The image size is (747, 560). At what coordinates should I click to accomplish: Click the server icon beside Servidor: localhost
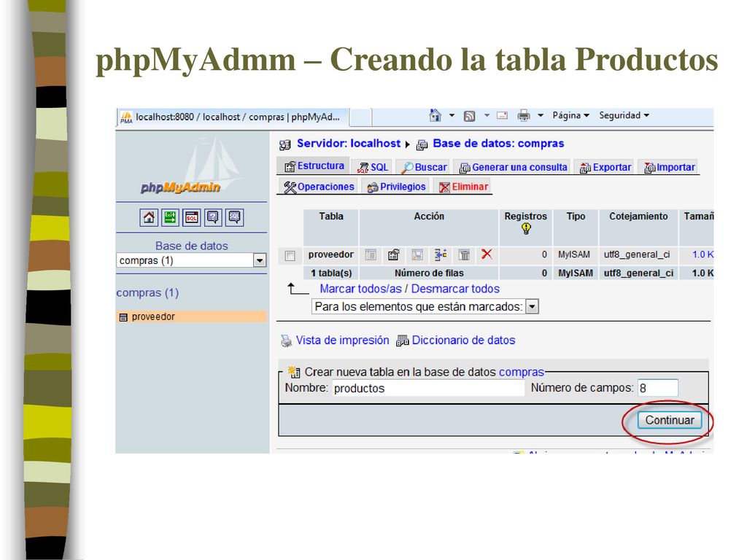285,145
